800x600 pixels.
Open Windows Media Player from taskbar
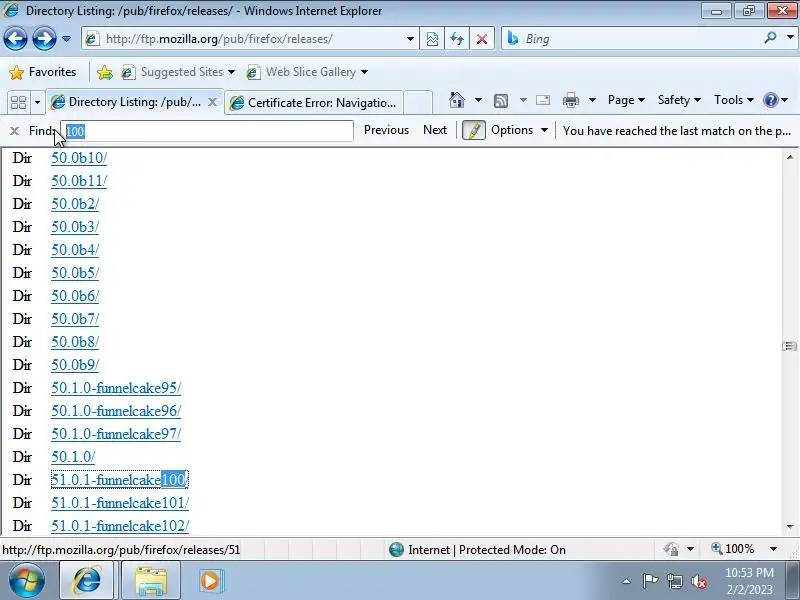click(210, 581)
